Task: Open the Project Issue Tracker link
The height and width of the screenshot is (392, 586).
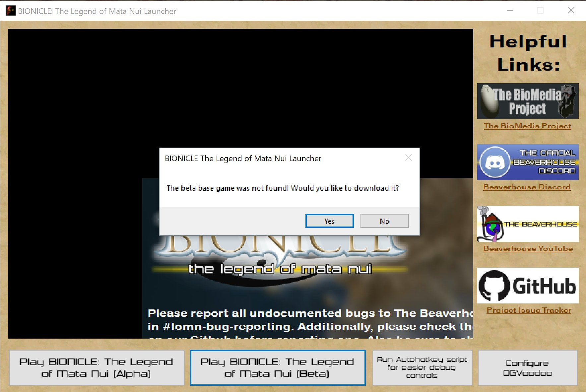Action: (x=529, y=310)
